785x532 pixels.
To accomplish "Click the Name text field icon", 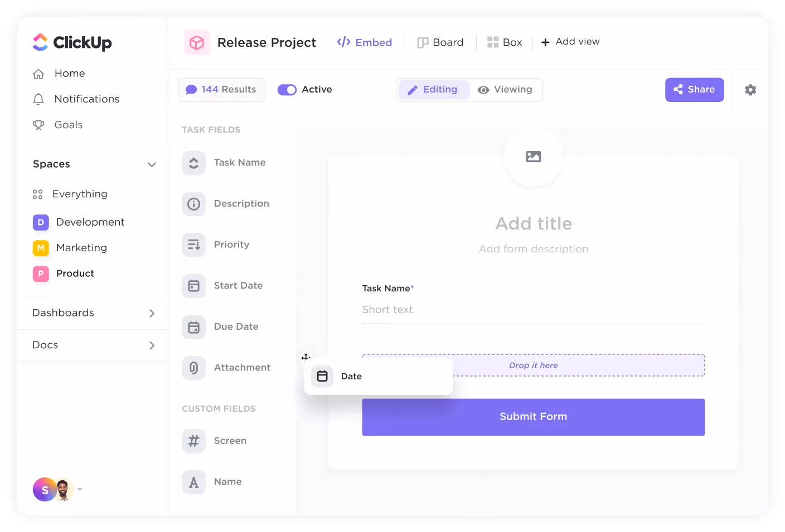I will 193,482.
